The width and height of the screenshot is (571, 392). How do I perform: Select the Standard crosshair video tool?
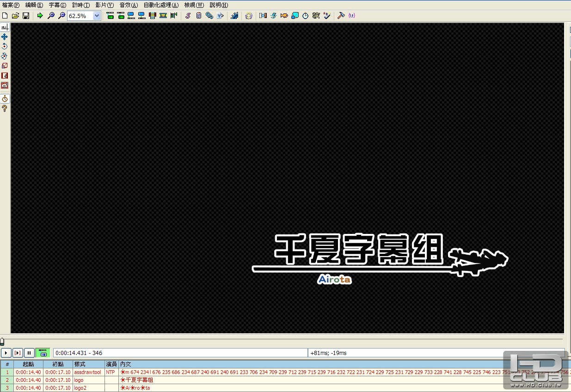5,27
